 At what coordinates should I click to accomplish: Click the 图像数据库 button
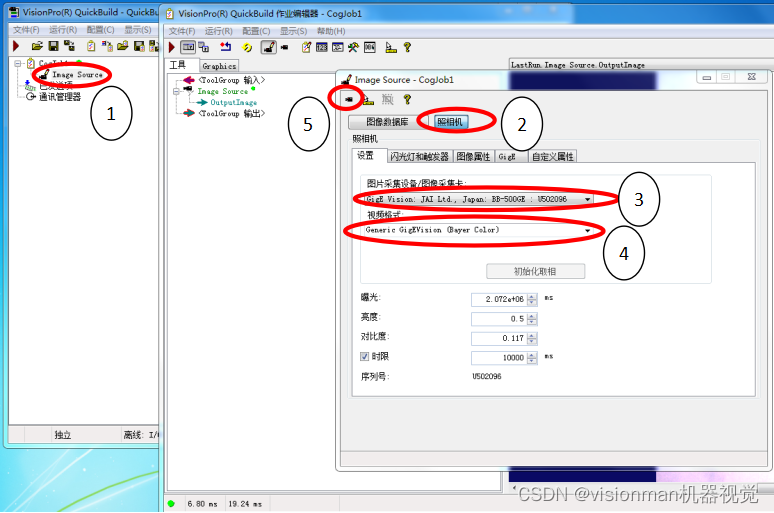[387, 121]
